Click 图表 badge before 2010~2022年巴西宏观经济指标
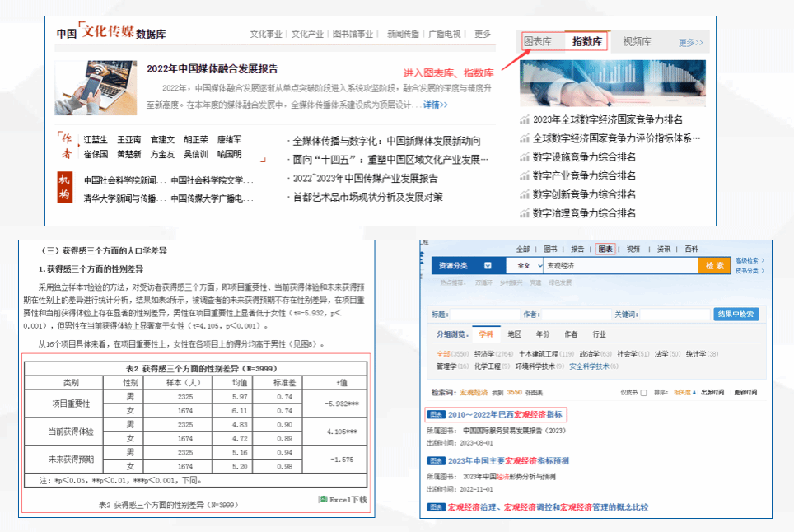Image resolution: width=794 pixels, height=532 pixels. 436,415
